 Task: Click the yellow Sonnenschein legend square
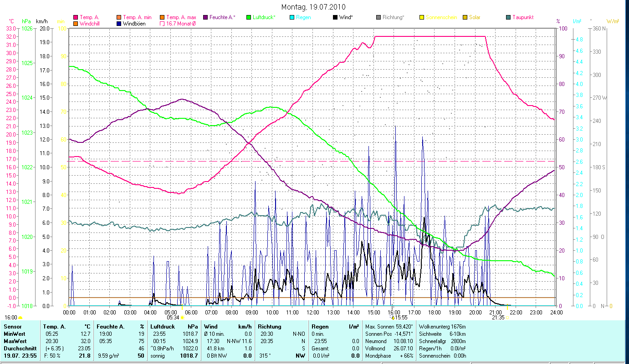tap(422, 17)
